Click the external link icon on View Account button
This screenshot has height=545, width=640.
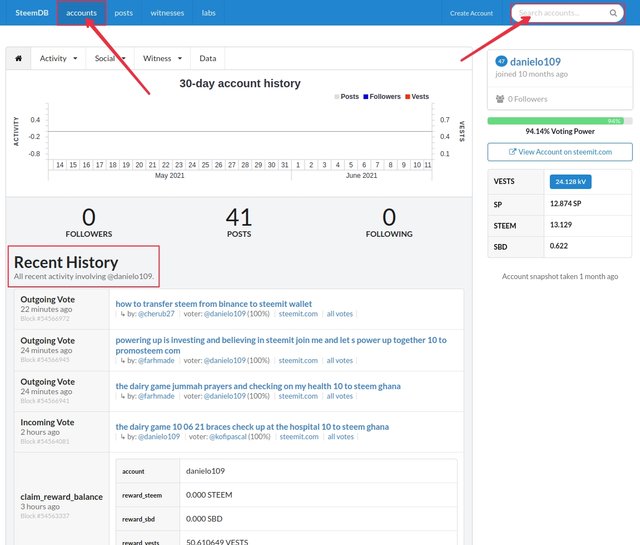coord(513,152)
